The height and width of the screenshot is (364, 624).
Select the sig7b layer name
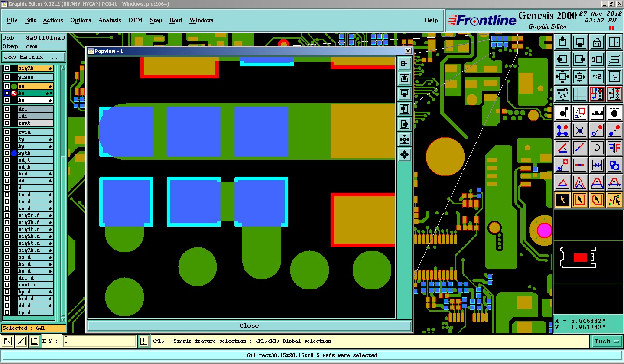tap(35, 68)
